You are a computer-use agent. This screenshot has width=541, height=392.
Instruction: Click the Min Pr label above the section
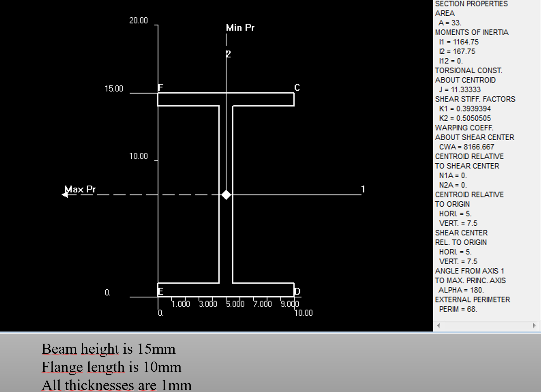pyautogui.click(x=240, y=28)
